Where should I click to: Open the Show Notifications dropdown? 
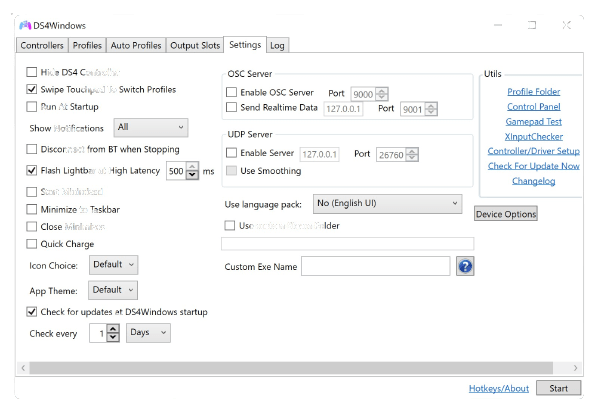click(x=151, y=127)
